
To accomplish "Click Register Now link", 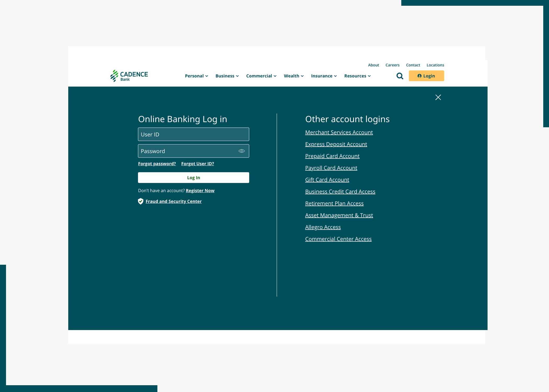I will 200,191.
